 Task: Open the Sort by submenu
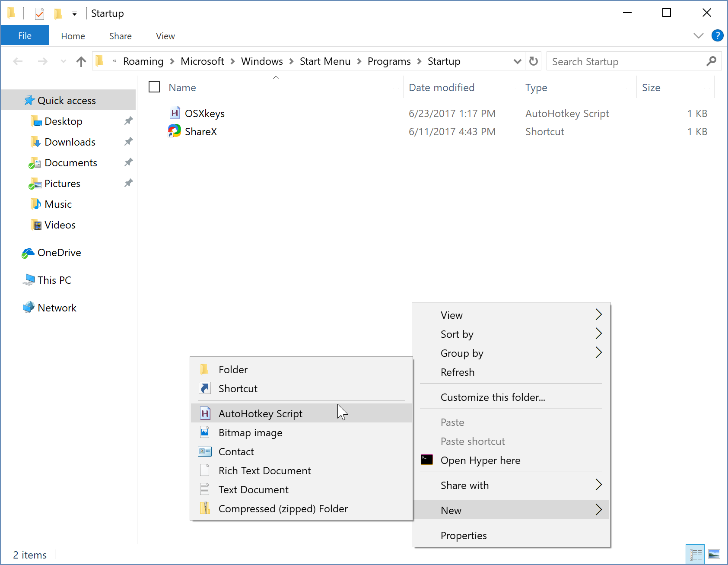click(x=511, y=334)
